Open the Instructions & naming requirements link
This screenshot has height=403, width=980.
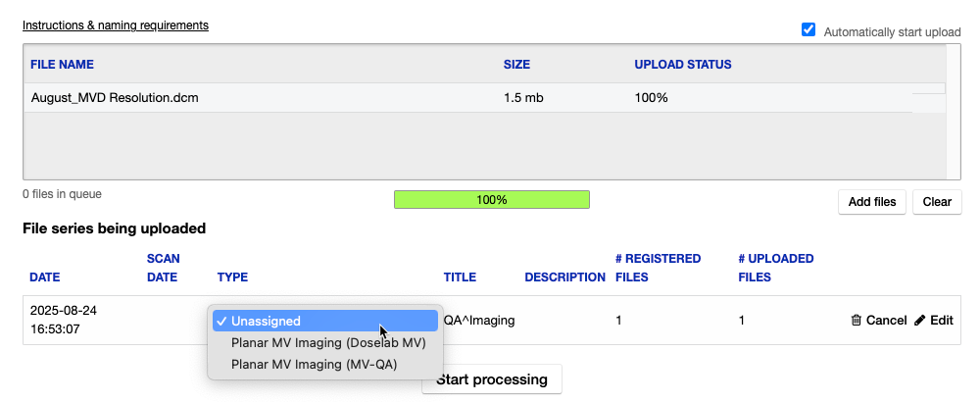[116, 25]
